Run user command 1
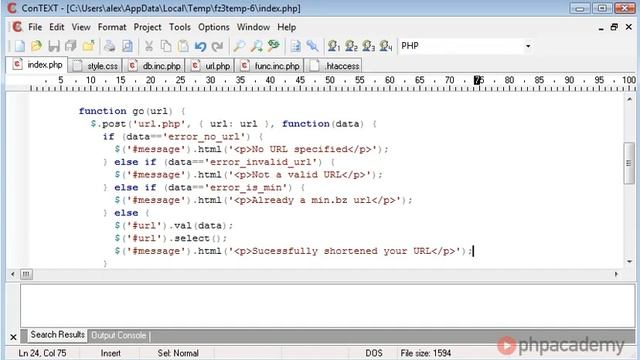640x360 pixels. [334, 46]
